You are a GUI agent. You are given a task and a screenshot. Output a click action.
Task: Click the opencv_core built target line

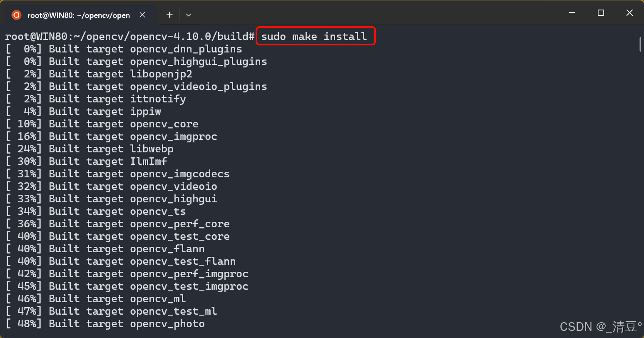click(x=102, y=124)
